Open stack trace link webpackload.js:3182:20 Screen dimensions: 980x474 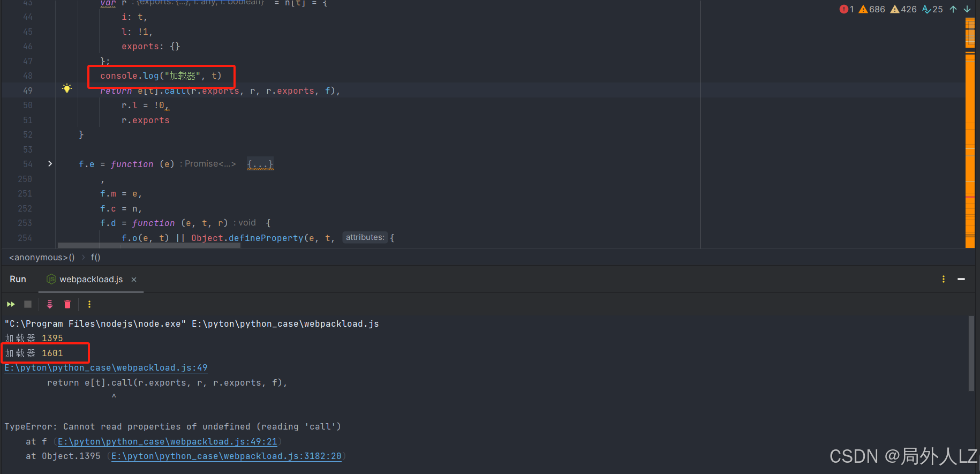tap(227, 456)
